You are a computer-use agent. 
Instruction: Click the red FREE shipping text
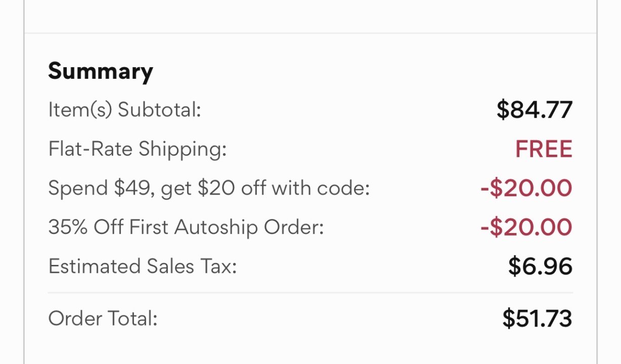543,149
